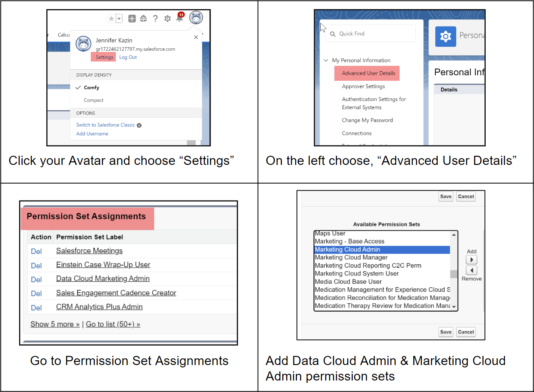
Task: Click Jennifer Kazin's name in the panel
Action: 114,40
